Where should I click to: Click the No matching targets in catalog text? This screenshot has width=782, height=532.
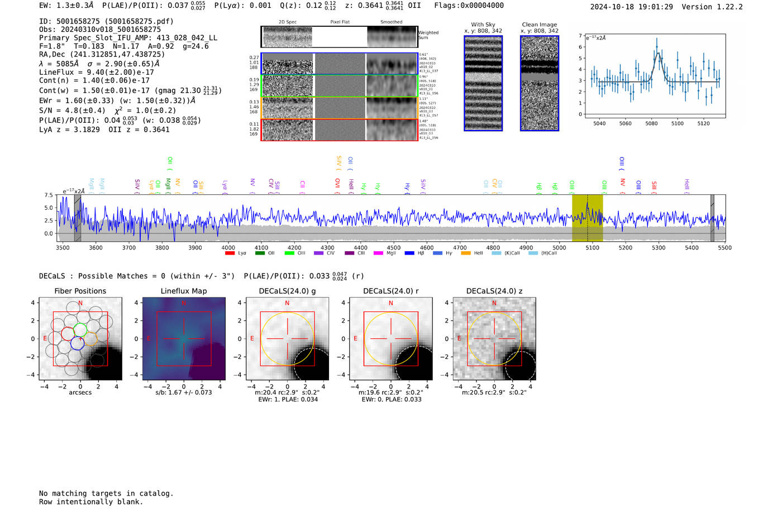[x=106, y=493]
